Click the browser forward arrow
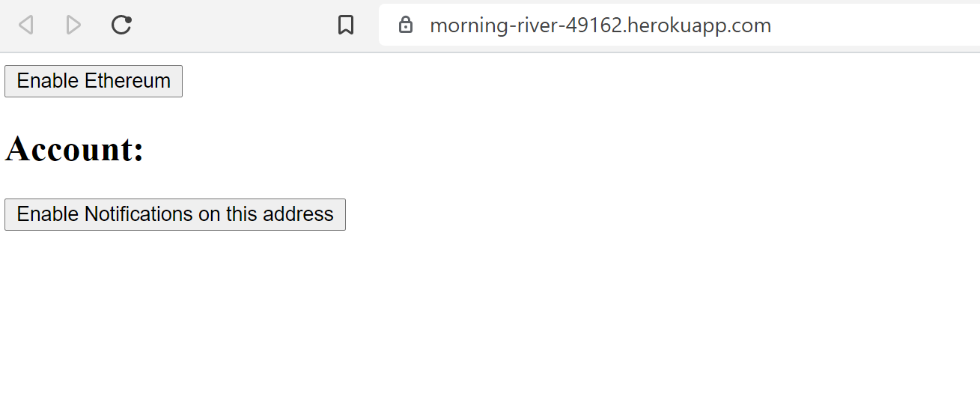Image resolution: width=980 pixels, height=403 pixels. (x=73, y=25)
